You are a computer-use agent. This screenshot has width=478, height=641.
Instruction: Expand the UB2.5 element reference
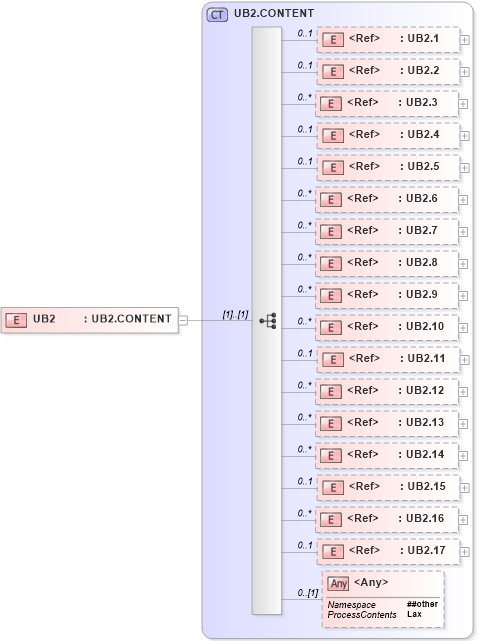click(x=465, y=168)
